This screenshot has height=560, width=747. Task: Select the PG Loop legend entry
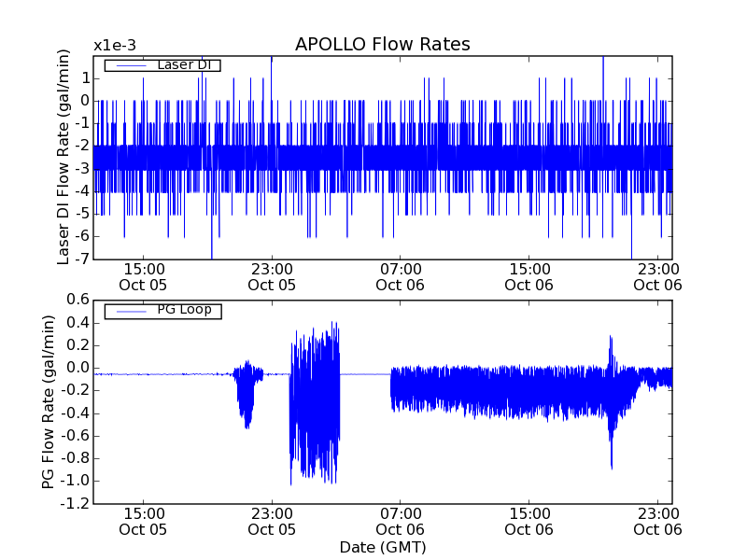pos(162,310)
